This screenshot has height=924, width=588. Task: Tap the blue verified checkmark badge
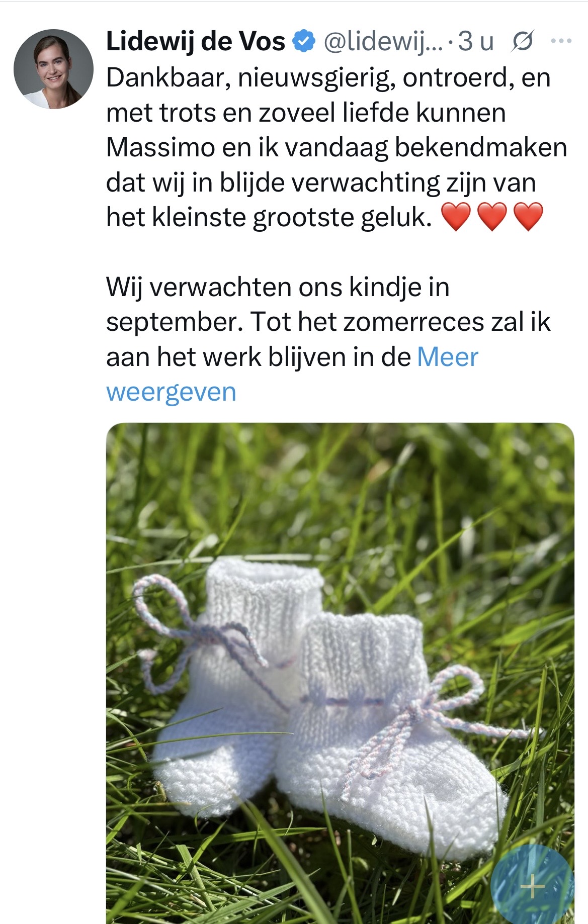click(x=304, y=41)
